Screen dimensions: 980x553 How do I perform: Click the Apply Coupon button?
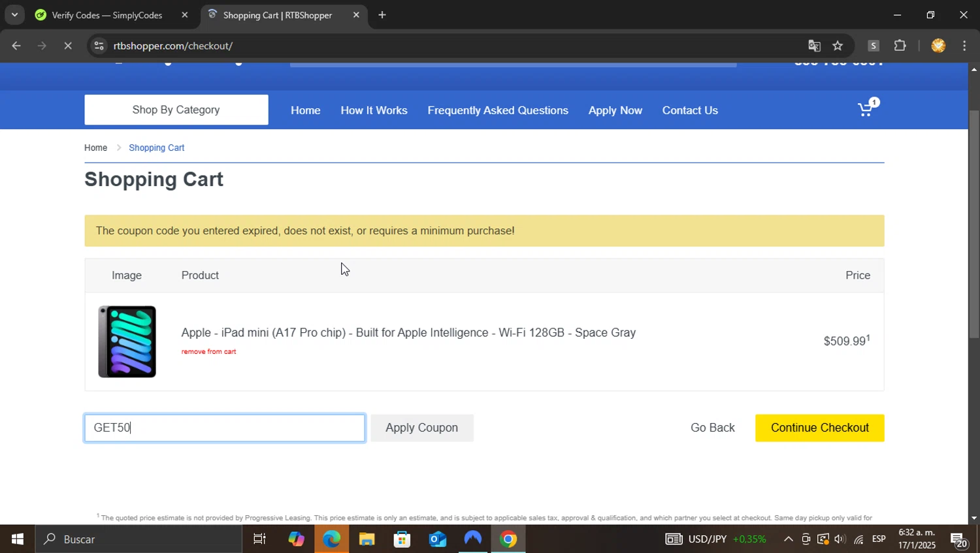[422, 428]
